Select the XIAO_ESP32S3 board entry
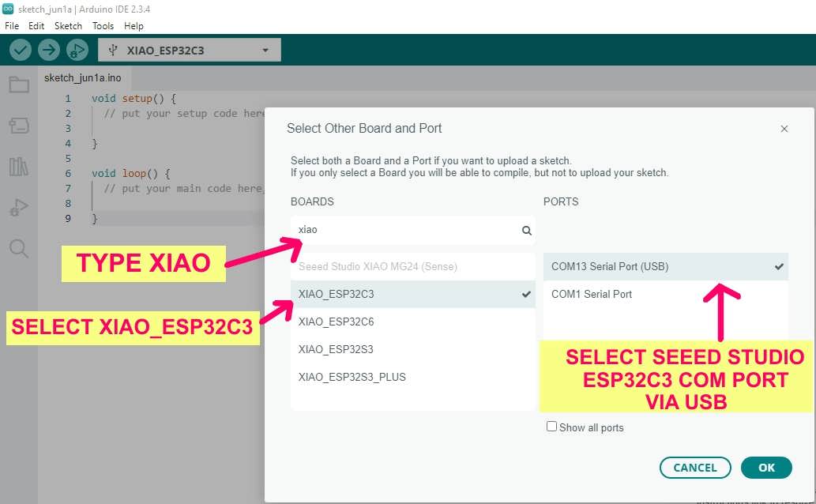Image resolution: width=816 pixels, height=504 pixels. [x=412, y=349]
